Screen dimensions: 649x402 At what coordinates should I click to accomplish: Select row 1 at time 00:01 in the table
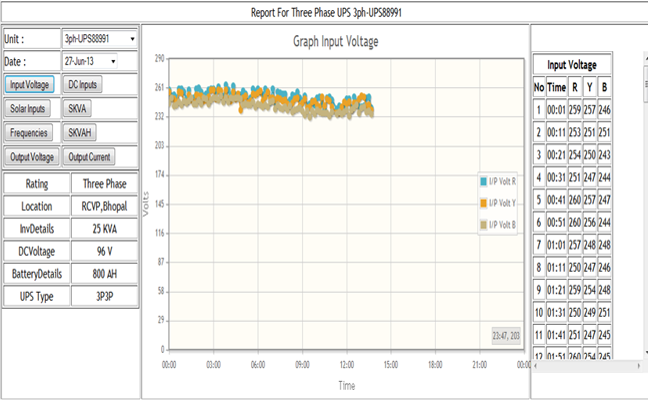tap(556, 110)
